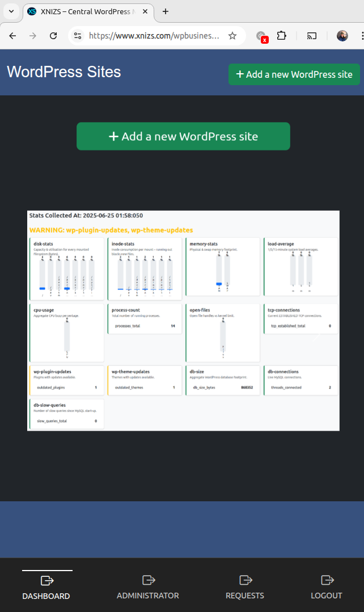Click large centered Add a new WordPress site button
Image resolution: width=364 pixels, height=612 pixels.
183,136
